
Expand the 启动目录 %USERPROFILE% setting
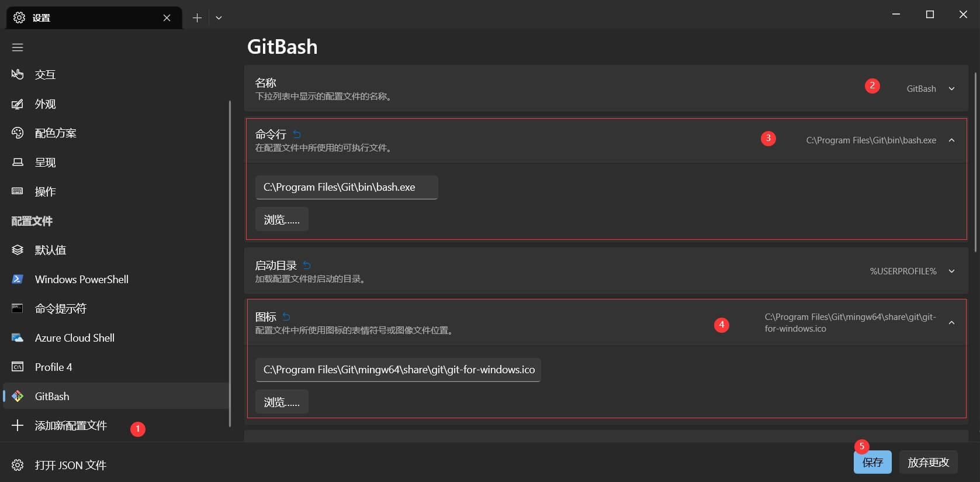(952, 271)
